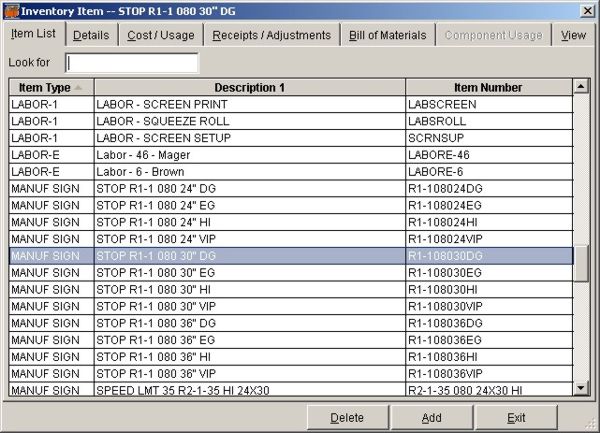The width and height of the screenshot is (600, 433).
Task: Click the scroll down arrow of item list
Action: (x=581, y=388)
